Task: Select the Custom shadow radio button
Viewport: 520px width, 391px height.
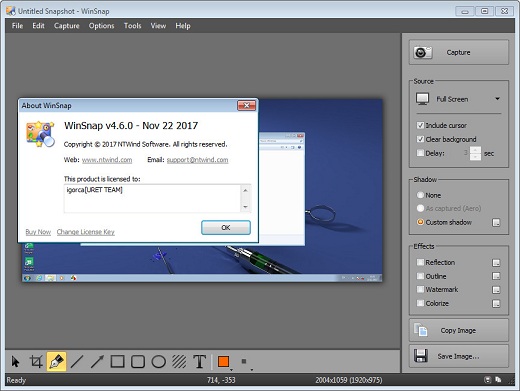Action: 420,222
